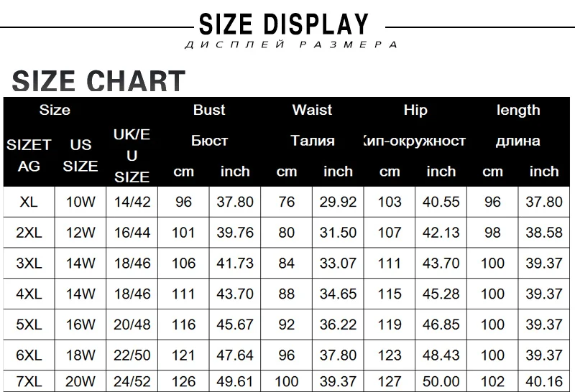Click the SIZE DISPLAY heading
575x392 pixels.
click(283, 24)
